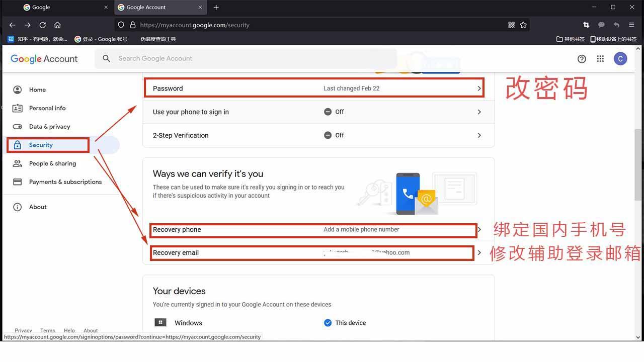The image size is (644, 362).
Task: Open the browser home page icon
Action: pyautogui.click(x=57, y=25)
